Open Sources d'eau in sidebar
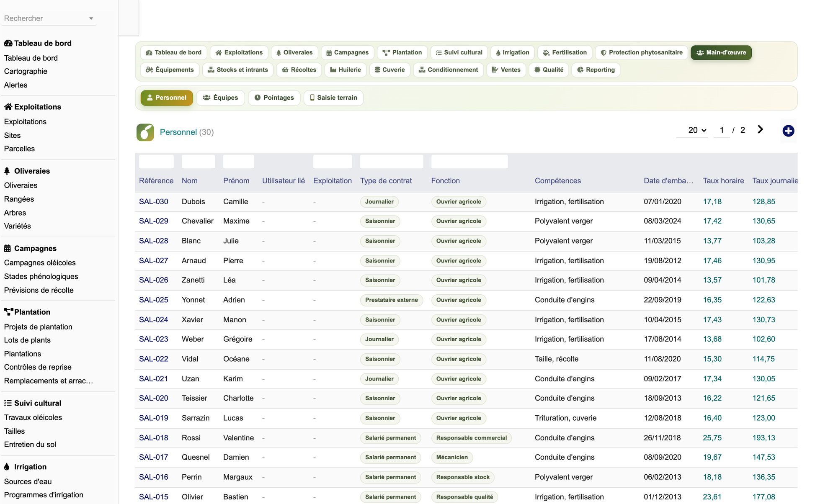Screen dimensions: 815x504 (28, 482)
